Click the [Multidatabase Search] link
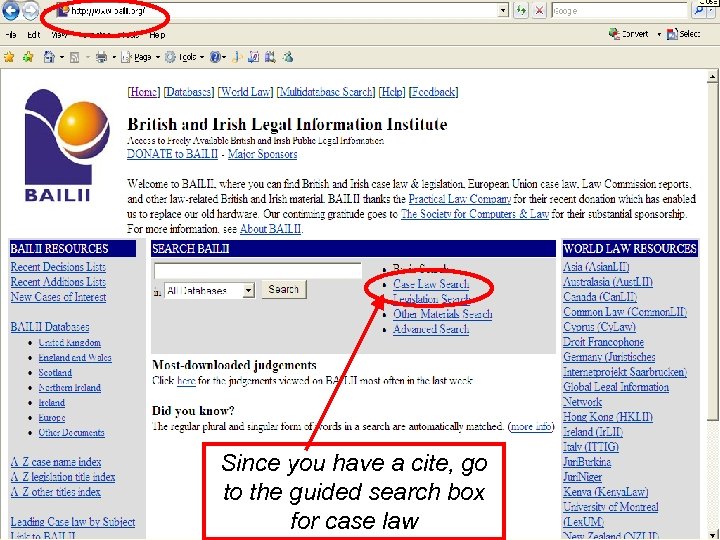Screen dimensions: 720x540 click(326, 92)
